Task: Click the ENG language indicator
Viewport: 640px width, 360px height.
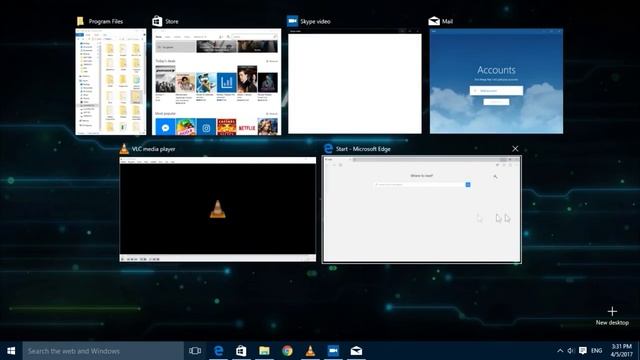Action: 596,351
